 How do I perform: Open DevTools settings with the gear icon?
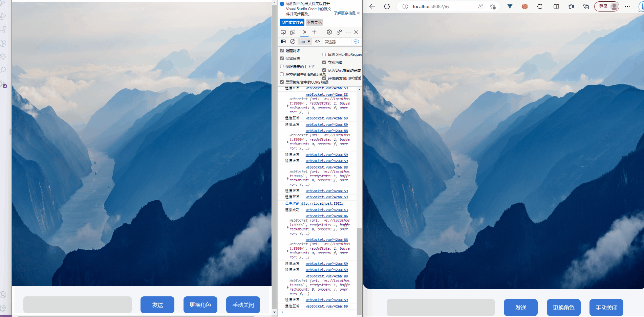click(329, 32)
